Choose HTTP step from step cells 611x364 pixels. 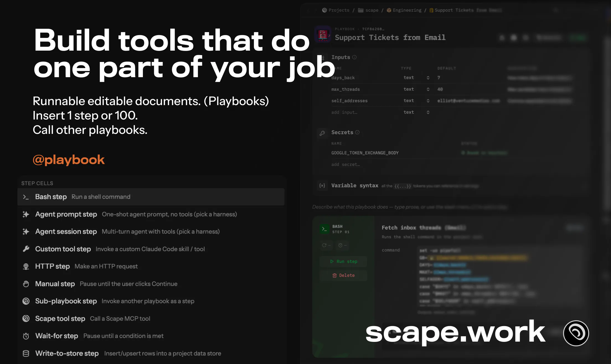151,266
